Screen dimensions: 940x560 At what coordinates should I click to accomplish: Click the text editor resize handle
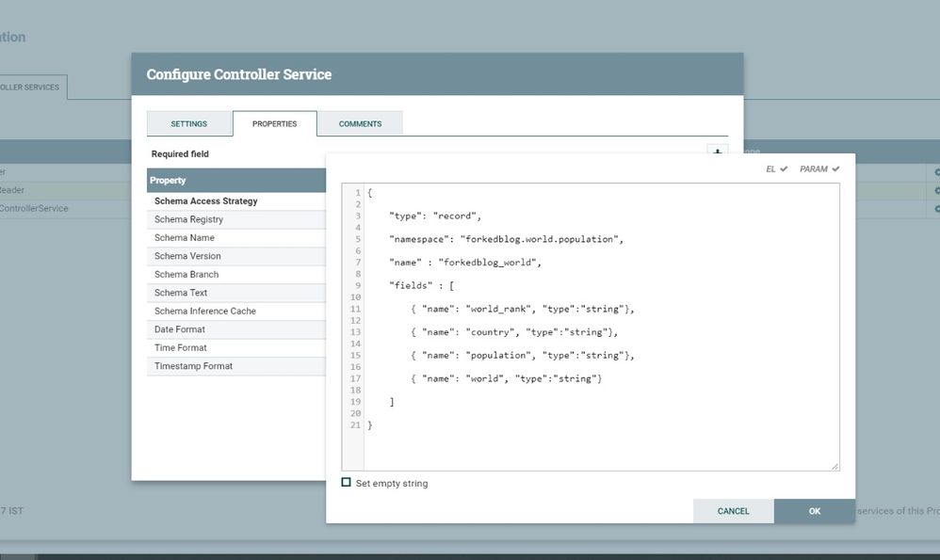pyautogui.click(x=834, y=466)
